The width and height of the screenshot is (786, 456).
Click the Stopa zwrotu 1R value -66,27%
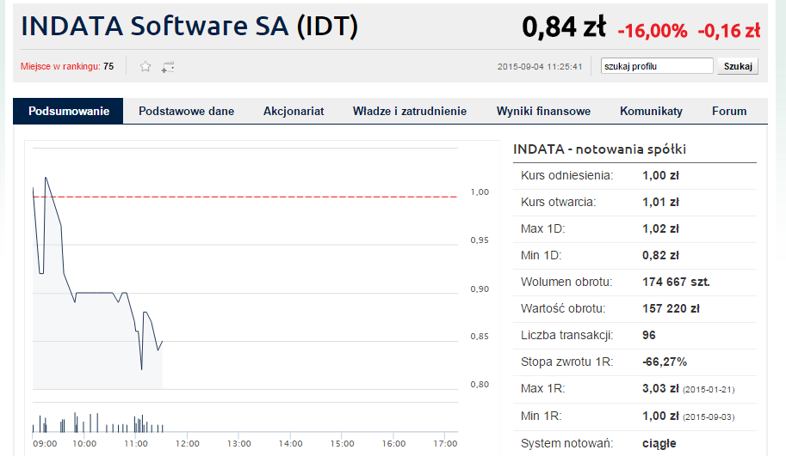point(664,361)
